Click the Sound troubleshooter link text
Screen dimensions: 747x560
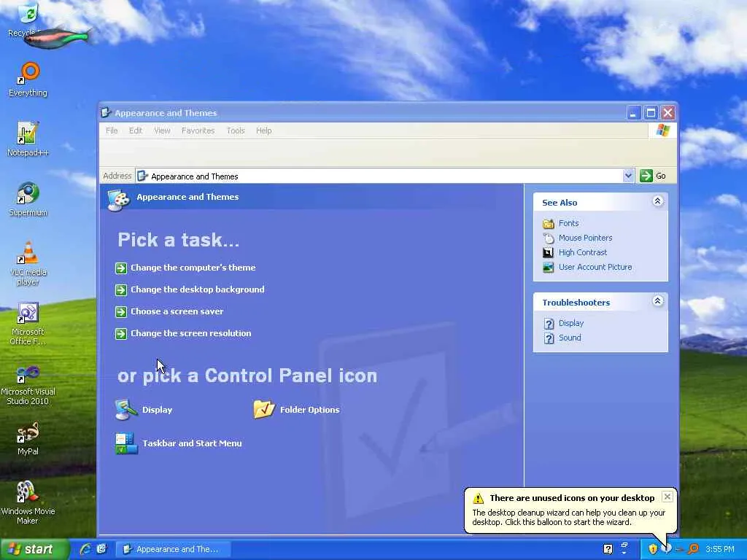click(569, 338)
